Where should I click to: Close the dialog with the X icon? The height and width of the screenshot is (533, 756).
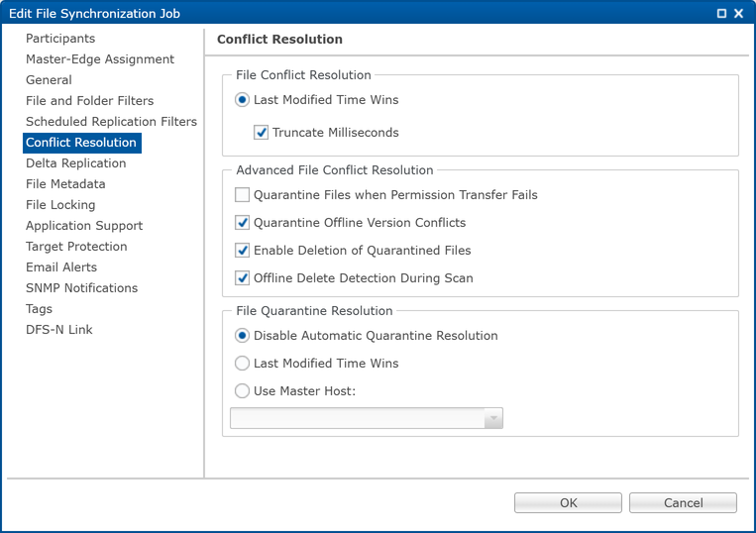738,14
